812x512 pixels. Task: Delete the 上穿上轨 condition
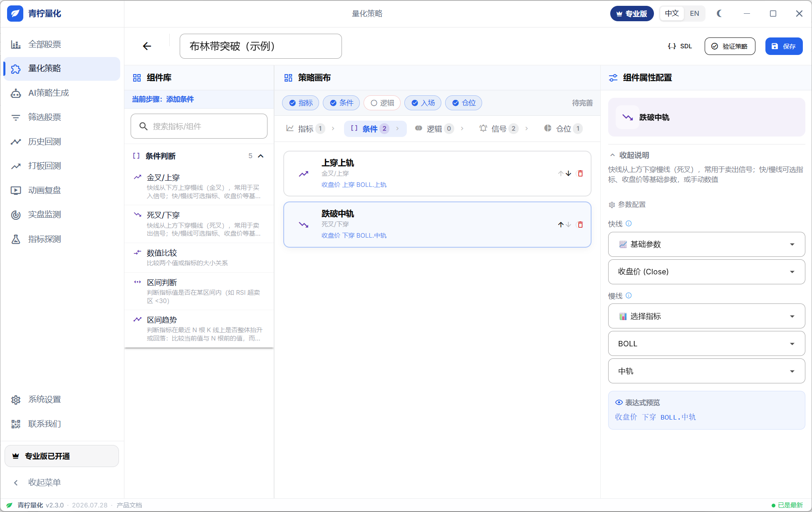point(580,174)
